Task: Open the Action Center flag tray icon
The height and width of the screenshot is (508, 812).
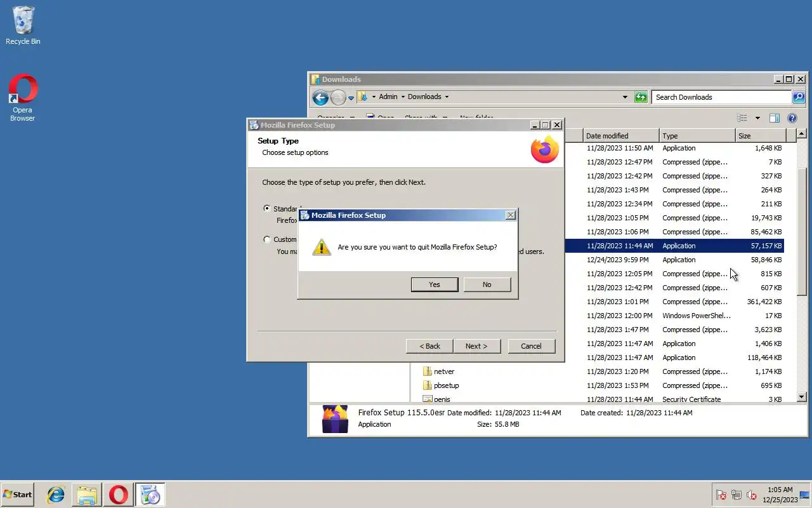Action: [721, 495]
